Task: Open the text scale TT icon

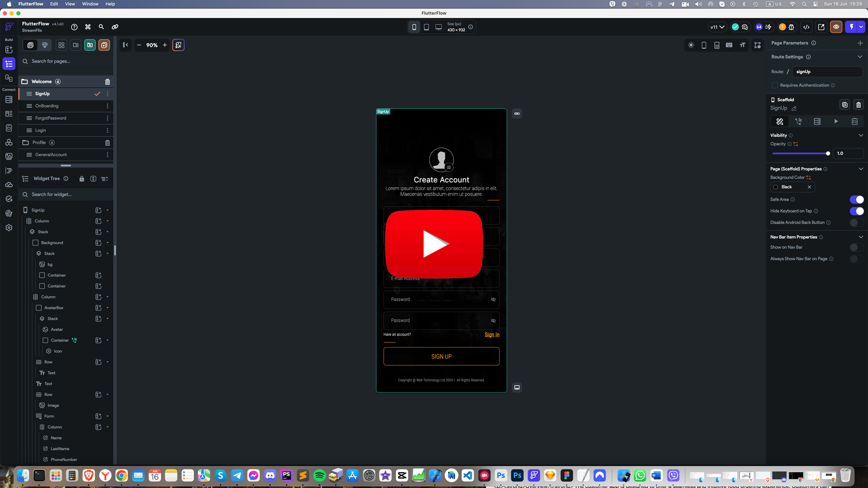Action: [743, 45]
